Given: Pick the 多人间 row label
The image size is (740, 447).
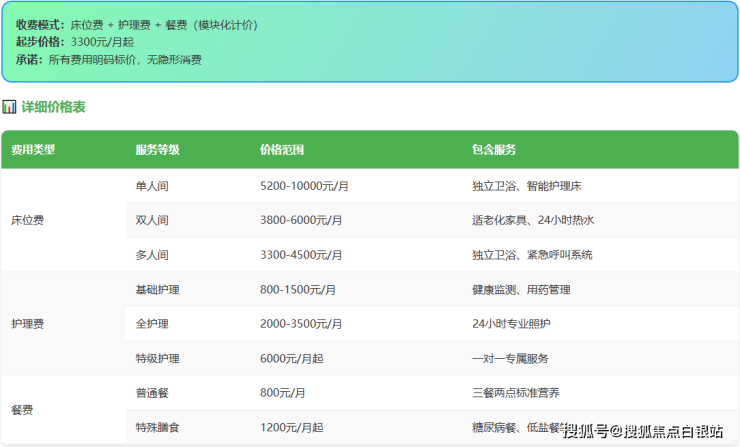Looking at the screenshot, I should point(152,255).
